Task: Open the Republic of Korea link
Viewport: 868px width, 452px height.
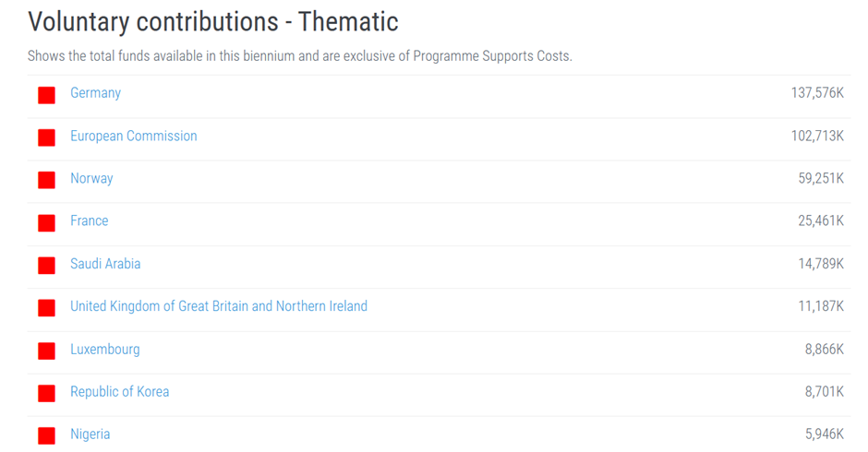Action: point(119,392)
